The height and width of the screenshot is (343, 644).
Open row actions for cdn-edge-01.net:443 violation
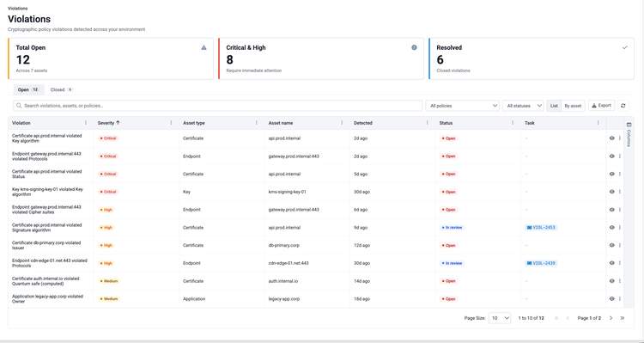click(x=620, y=263)
